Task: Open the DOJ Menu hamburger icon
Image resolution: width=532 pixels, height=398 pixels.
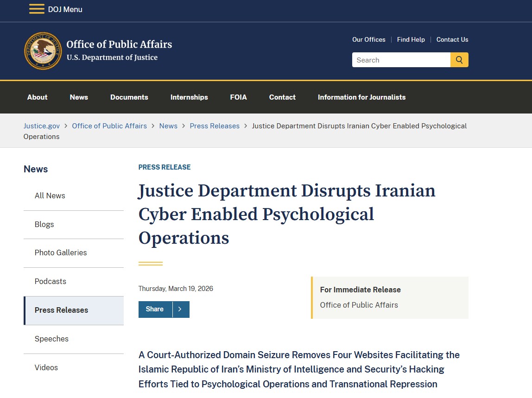Action: pos(37,9)
